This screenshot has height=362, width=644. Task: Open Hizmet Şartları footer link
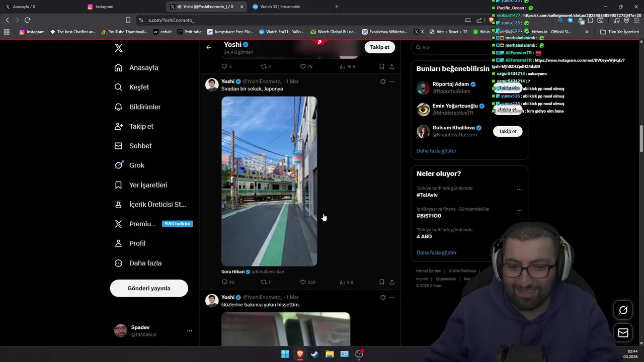(428, 271)
